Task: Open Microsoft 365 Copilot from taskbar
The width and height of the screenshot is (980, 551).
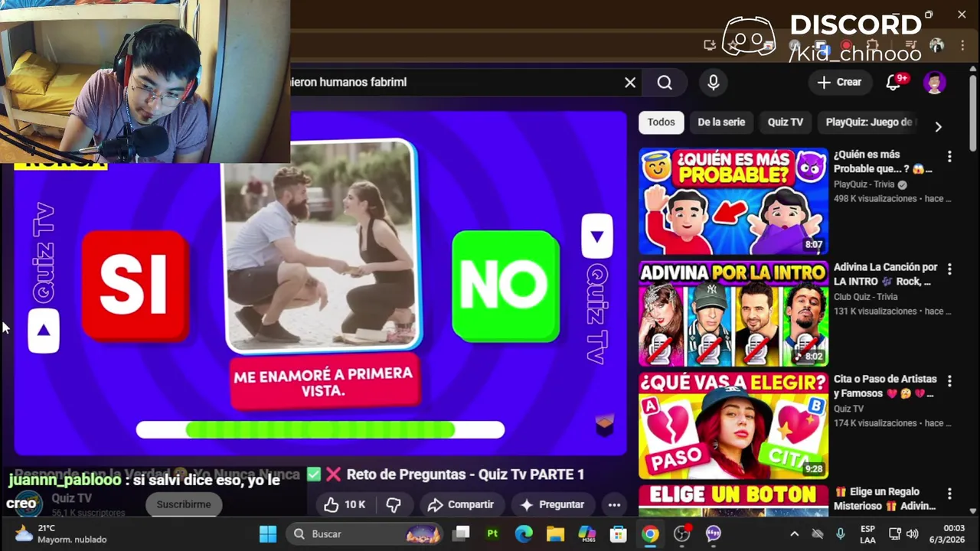Action: pos(587,533)
